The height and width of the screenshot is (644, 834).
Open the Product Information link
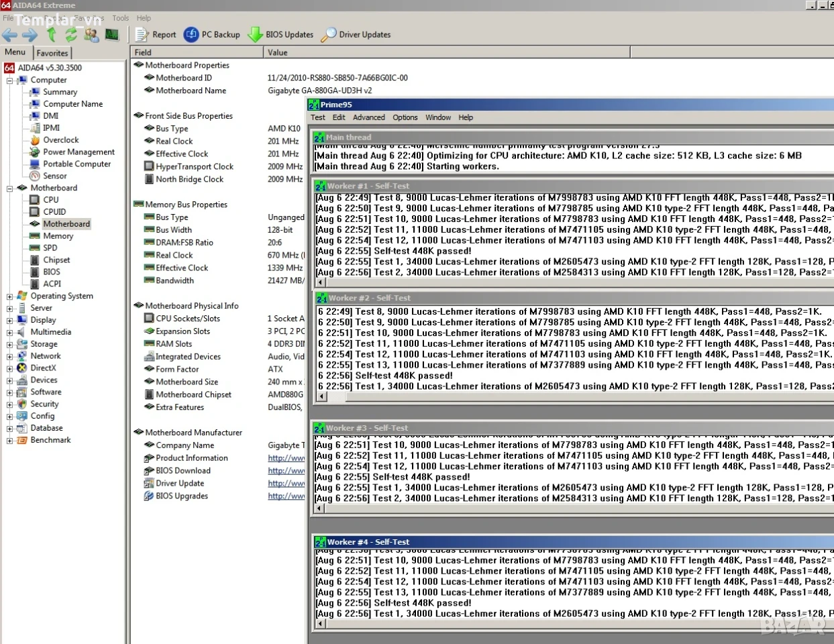[286, 458]
